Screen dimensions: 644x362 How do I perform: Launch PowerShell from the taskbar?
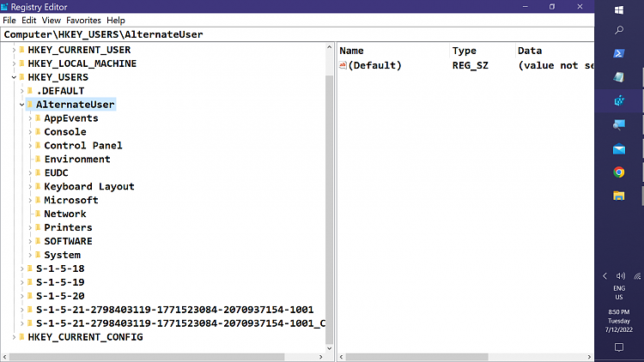pos(619,53)
